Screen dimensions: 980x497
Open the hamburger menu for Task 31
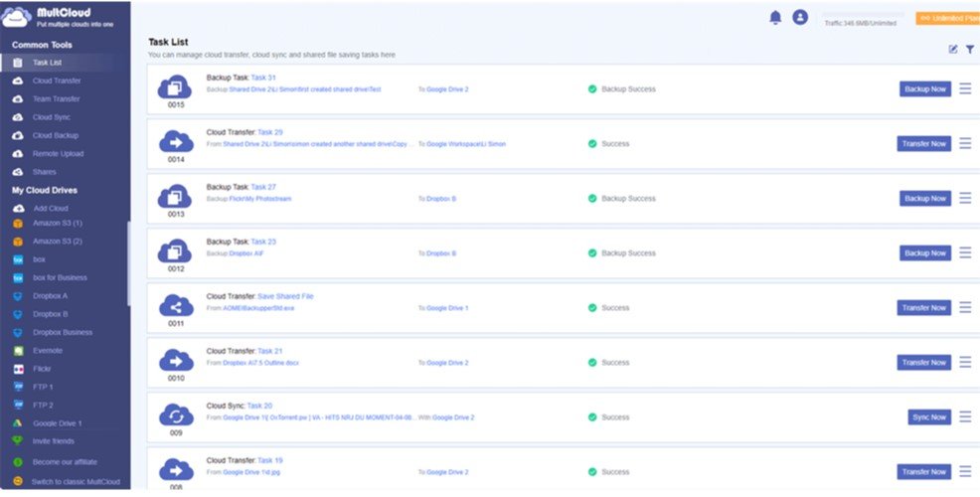965,88
